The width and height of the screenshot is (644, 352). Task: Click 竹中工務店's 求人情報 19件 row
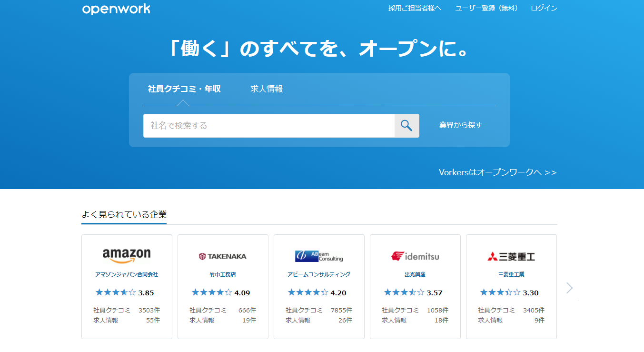[x=223, y=320]
